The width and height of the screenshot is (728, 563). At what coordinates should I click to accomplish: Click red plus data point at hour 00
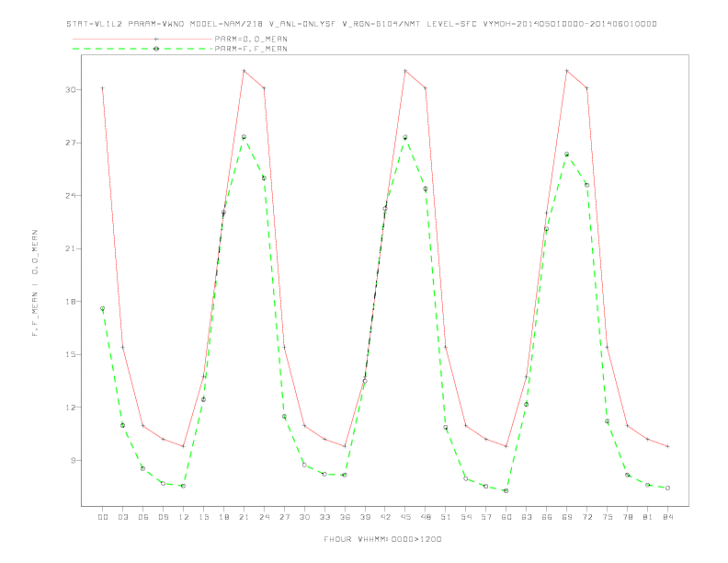pos(103,88)
